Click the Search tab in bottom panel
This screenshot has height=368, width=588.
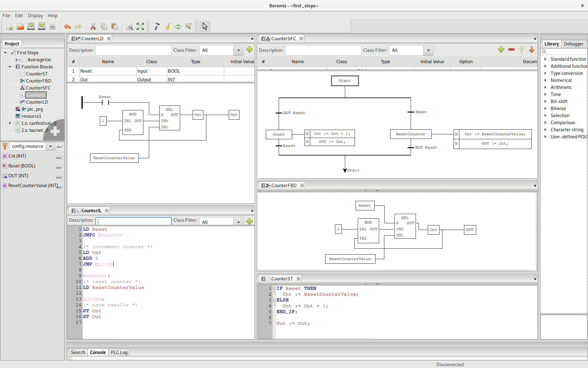point(77,352)
